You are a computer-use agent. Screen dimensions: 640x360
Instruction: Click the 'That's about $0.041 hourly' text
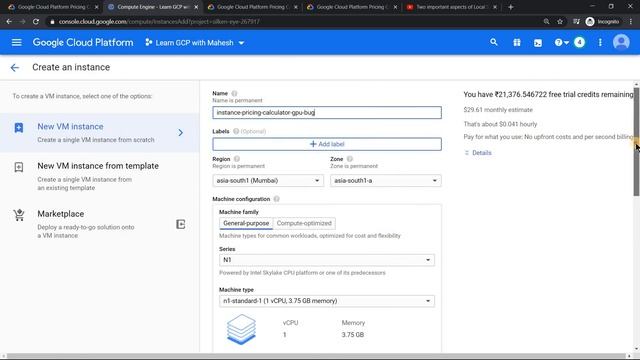point(500,124)
